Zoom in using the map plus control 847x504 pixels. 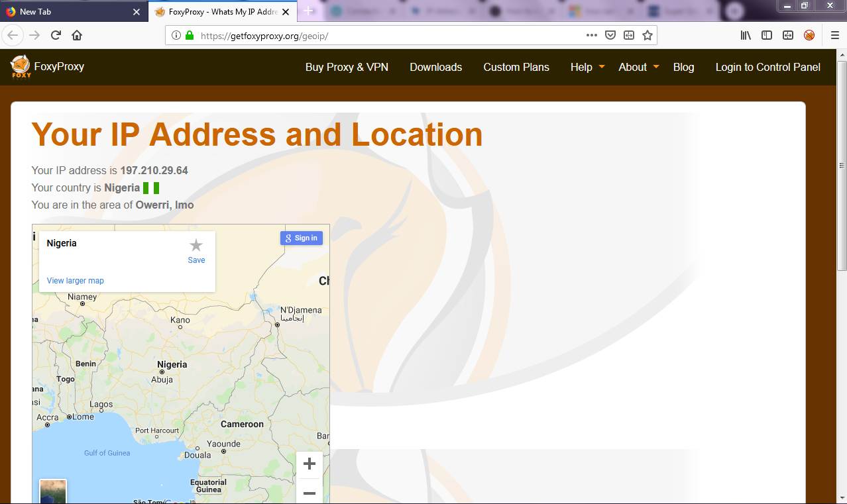click(x=309, y=464)
